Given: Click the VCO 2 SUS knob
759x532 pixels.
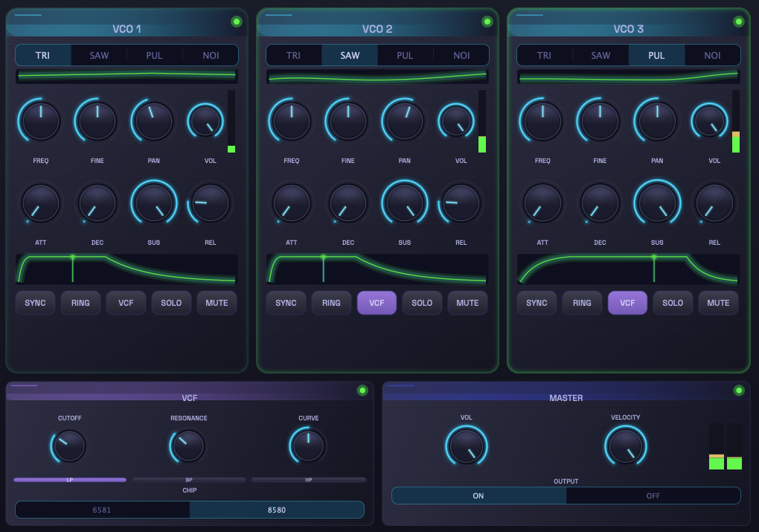Looking at the screenshot, I should pos(405,203).
